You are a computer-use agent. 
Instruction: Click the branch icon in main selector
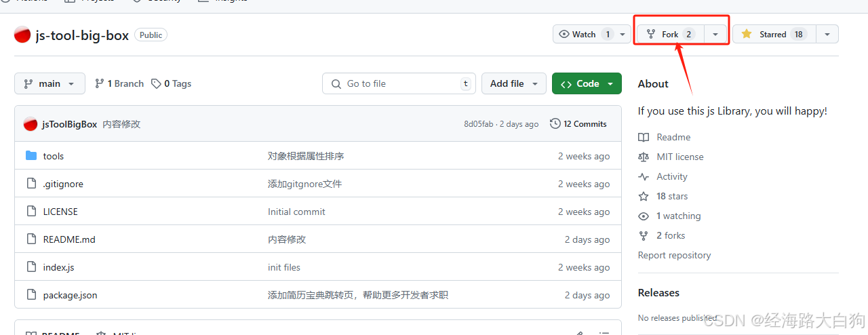click(x=28, y=83)
